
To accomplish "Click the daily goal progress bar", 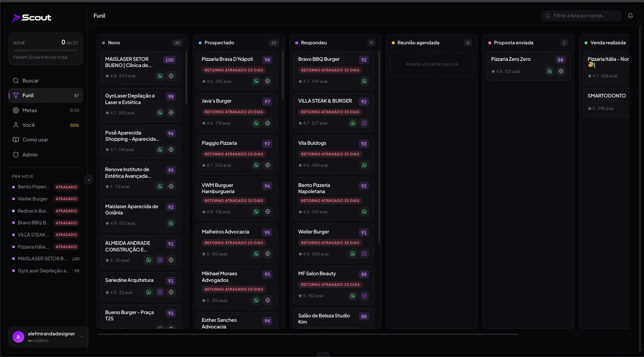I will click(46, 50).
